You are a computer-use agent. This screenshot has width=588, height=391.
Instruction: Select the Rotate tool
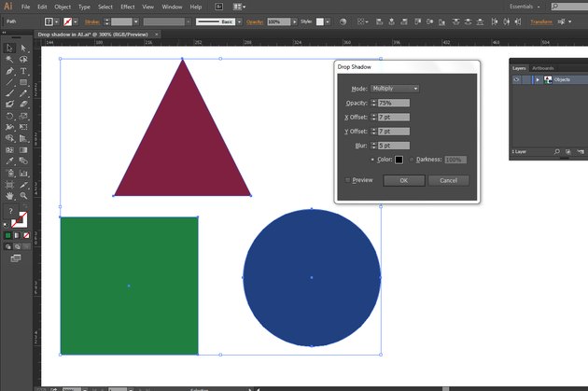tap(9, 117)
